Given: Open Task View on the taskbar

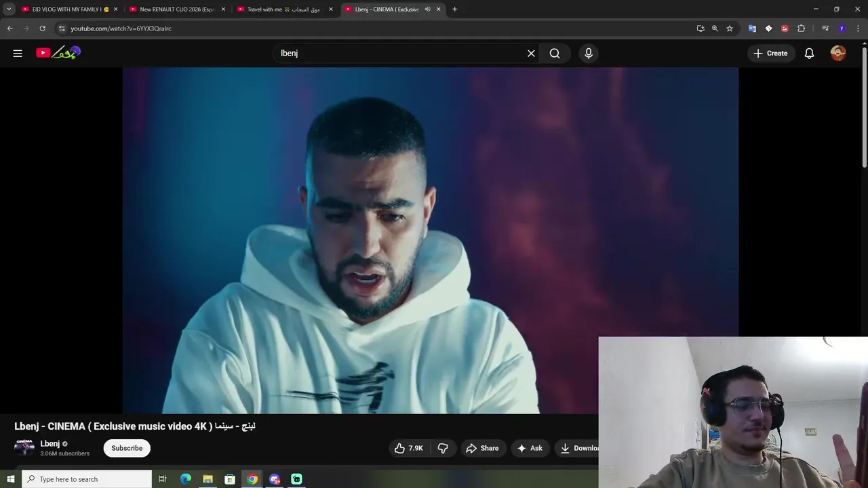Looking at the screenshot, I should [163, 479].
